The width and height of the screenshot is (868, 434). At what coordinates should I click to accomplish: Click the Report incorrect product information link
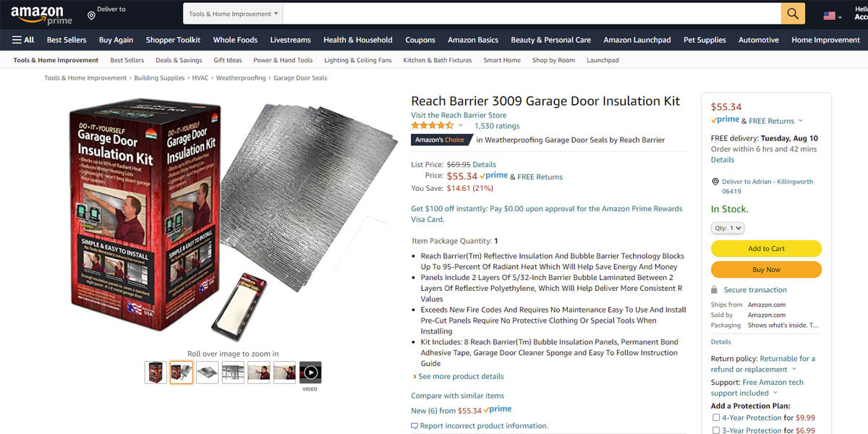pos(484,426)
